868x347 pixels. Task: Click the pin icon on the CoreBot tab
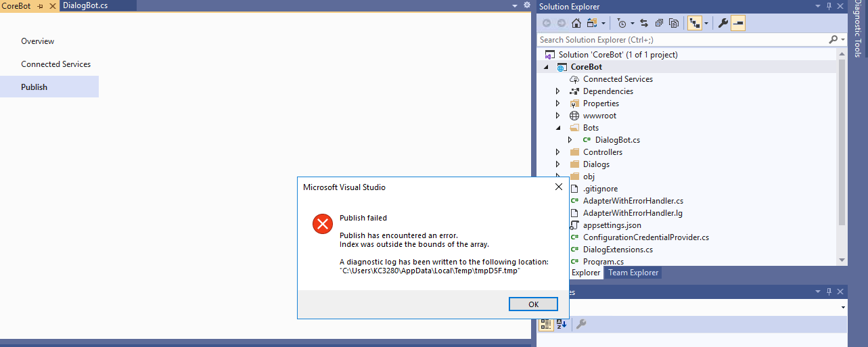(x=40, y=5)
